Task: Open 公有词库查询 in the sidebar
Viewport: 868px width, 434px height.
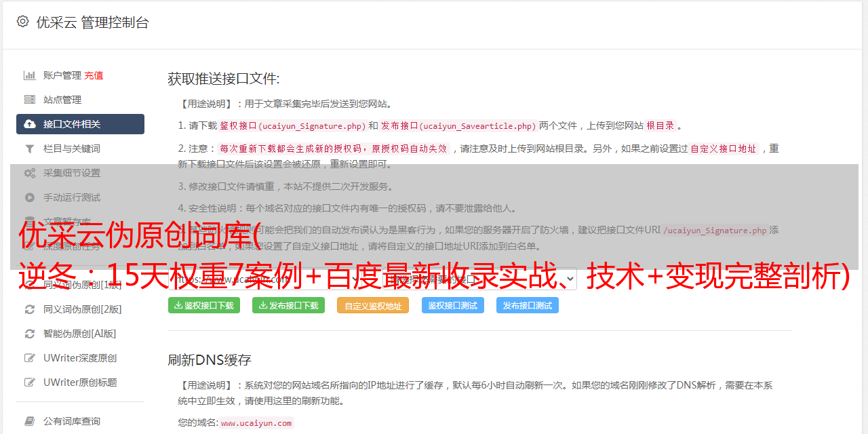Action: tap(80, 421)
